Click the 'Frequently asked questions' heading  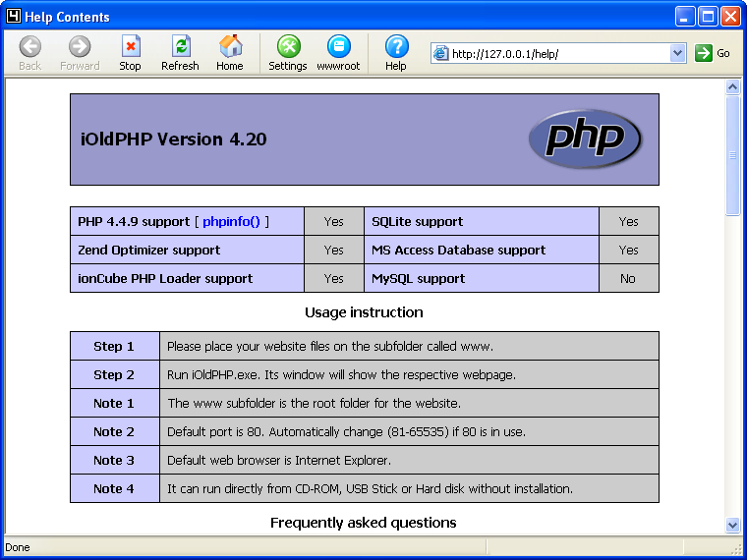click(364, 523)
